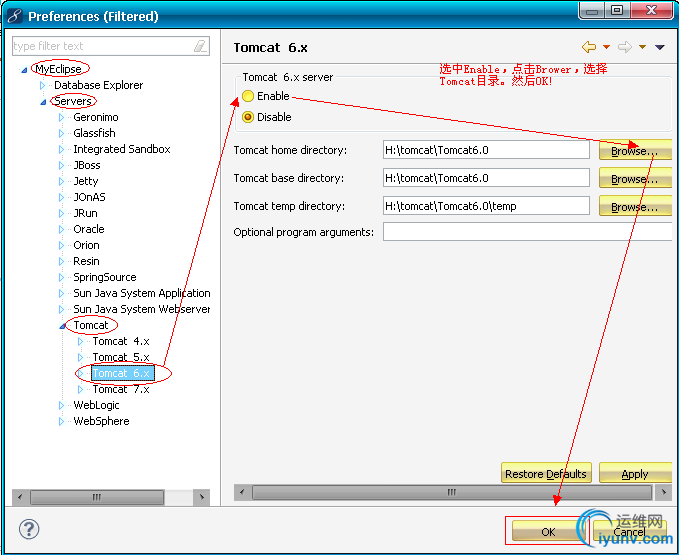Minimize the Preferences window
This screenshot has height=555, width=679.
(x=592, y=10)
